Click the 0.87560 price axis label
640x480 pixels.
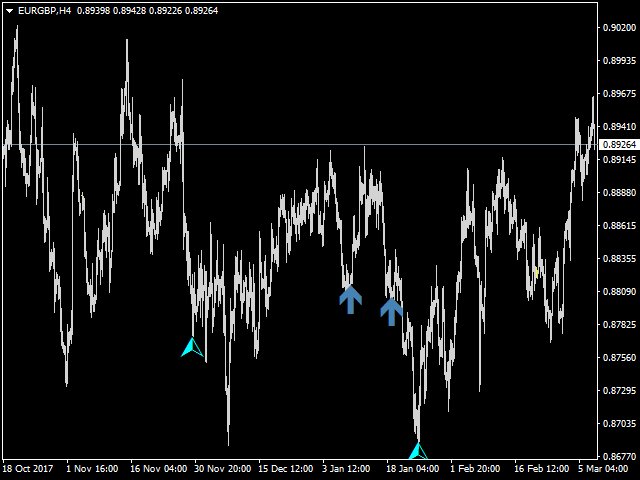[x=619, y=358]
